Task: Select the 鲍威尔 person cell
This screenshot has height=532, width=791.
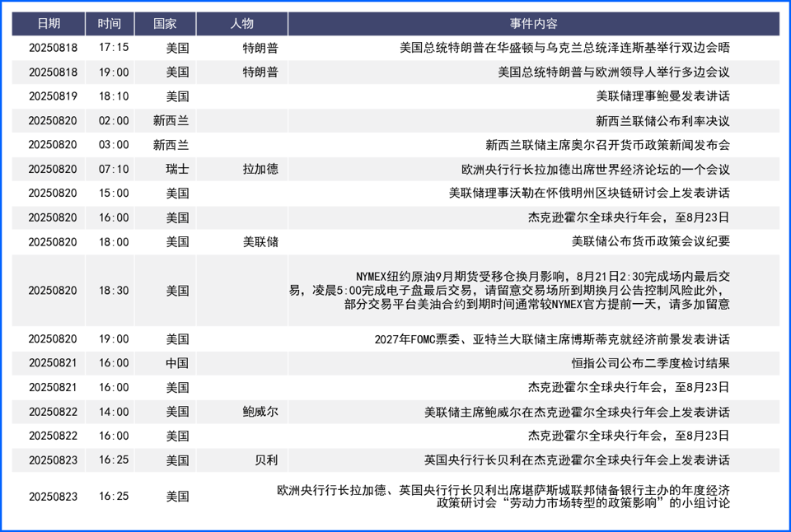Action: [241, 412]
